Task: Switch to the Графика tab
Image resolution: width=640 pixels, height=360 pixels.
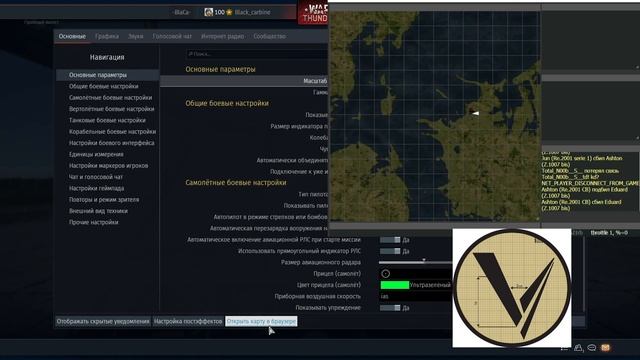Action: [107, 36]
